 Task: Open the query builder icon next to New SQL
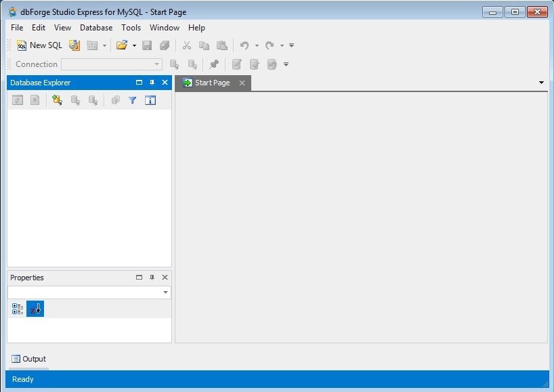[74, 45]
